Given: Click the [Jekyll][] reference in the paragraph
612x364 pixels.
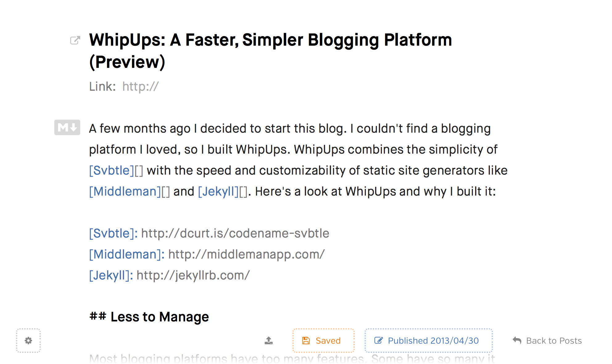Looking at the screenshot, I should tap(222, 192).
